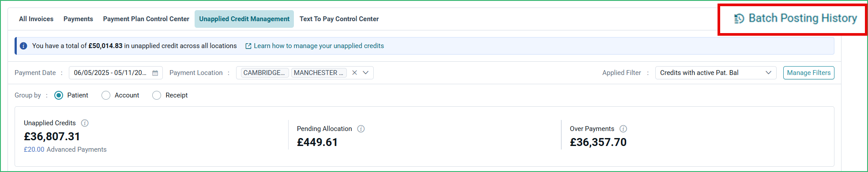Open Learn how to manage unapplied credits link
Screen dimensions: 868x172
pyautogui.click(x=319, y=46)
